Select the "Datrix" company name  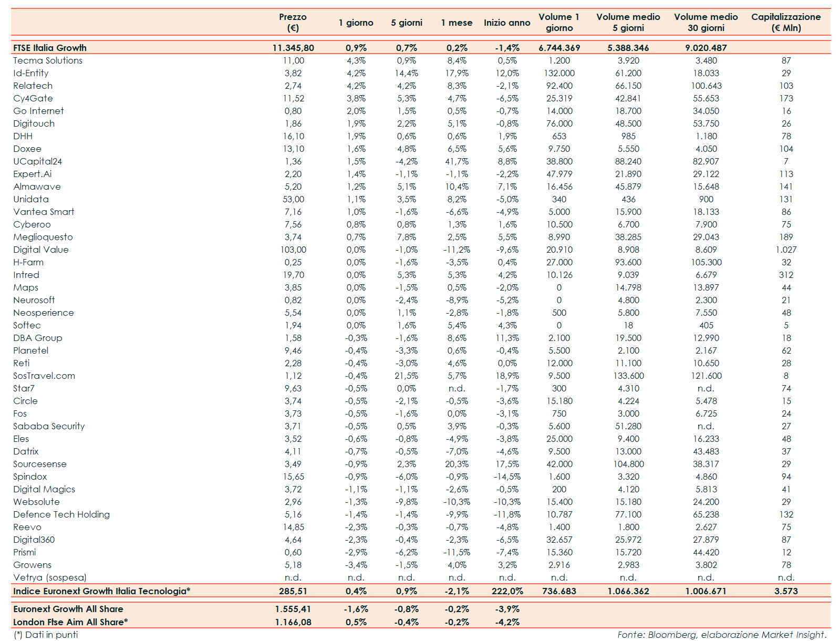(26, 451)
